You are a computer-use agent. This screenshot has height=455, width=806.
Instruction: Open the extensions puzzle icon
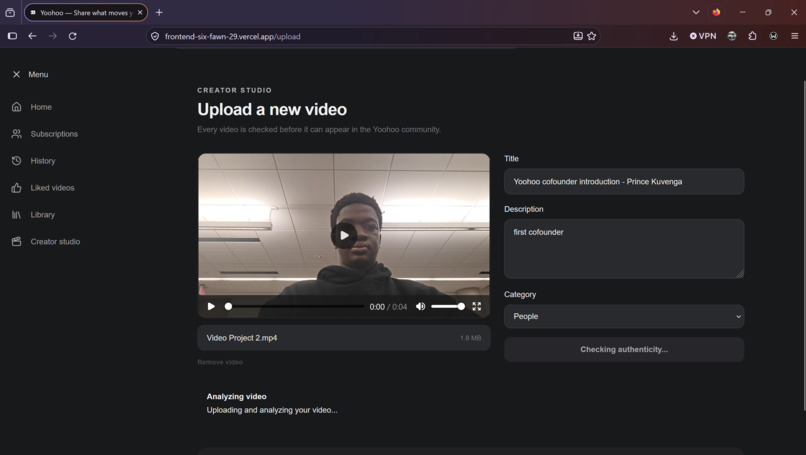[x=753, y=36]
